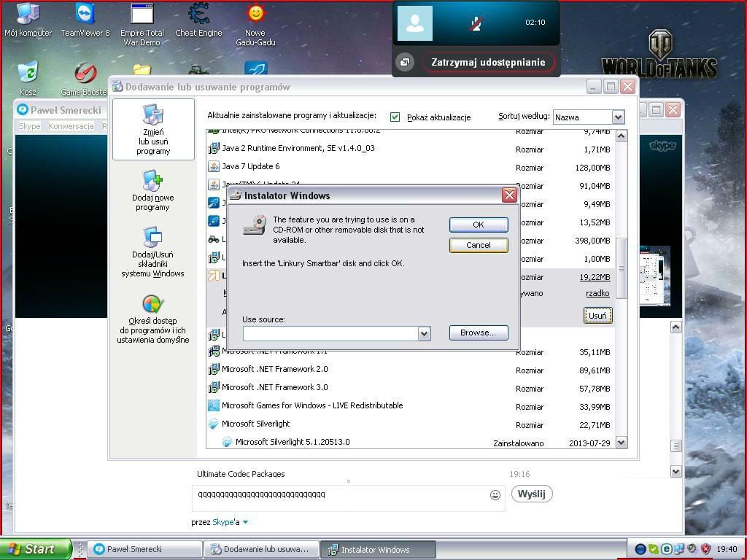Toggle Pokaż aktualizacje checkbox
This screenshot has width=747, height=560.
click(x=395, y=117)
